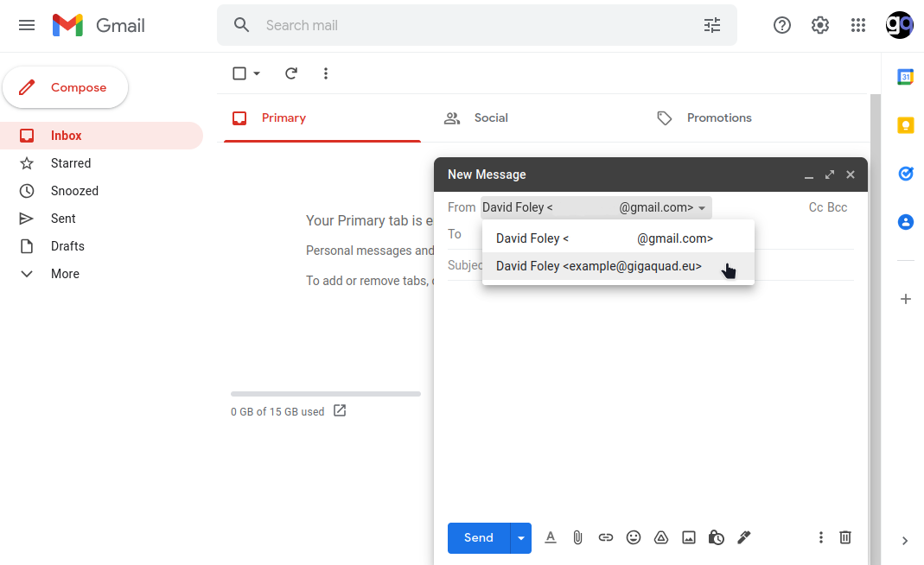The width and height of the screenshot is (924, 565).
Task: Attach files with the paperclip icon
Action: 578,537
